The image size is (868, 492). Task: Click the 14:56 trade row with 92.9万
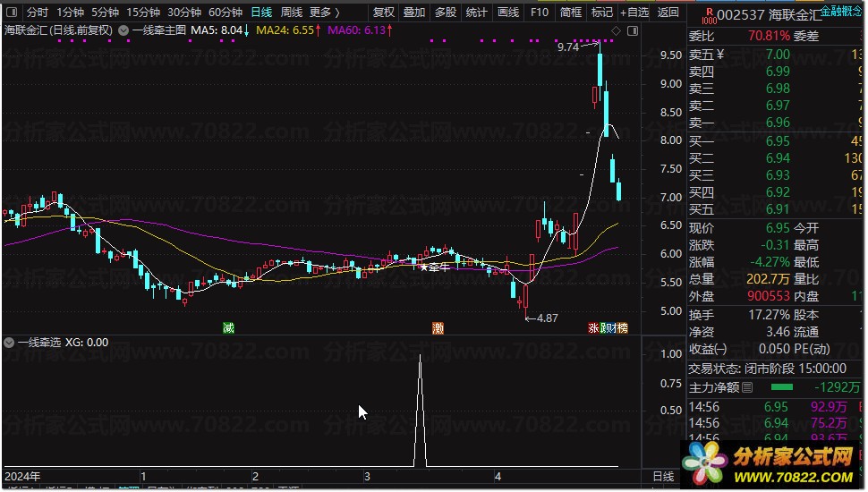point(775,407)
